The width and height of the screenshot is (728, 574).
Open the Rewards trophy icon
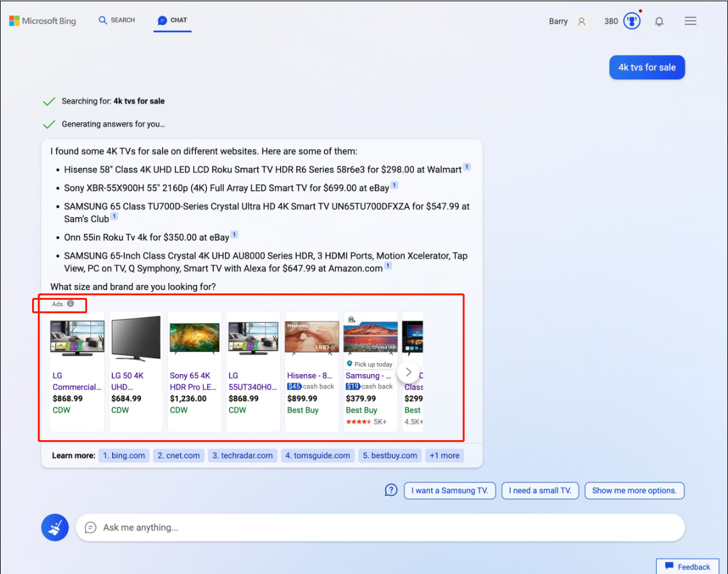(x=631, y=21)
